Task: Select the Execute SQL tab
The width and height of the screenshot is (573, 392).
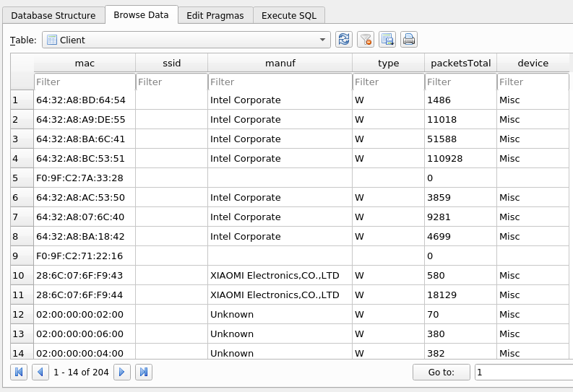Action: [288, 15]
